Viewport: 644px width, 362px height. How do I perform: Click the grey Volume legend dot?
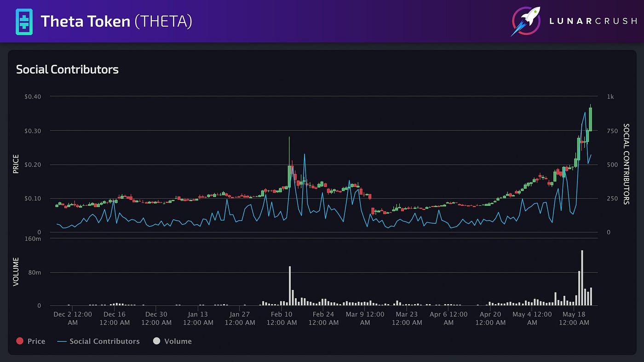[156, 341]
